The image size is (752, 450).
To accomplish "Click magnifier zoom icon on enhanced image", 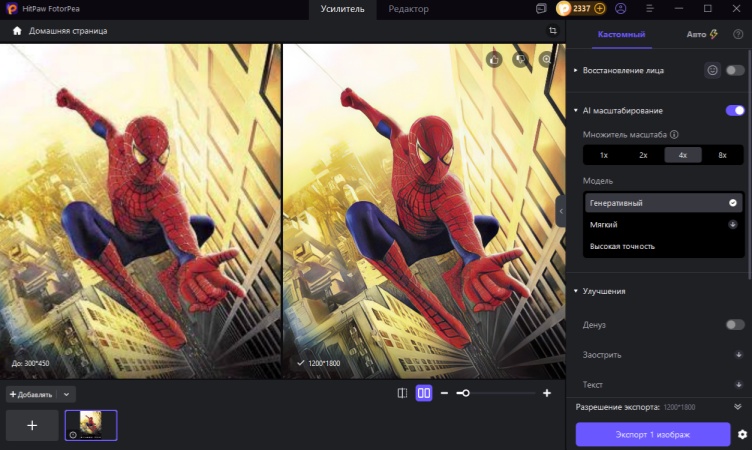I will point(546,59).
